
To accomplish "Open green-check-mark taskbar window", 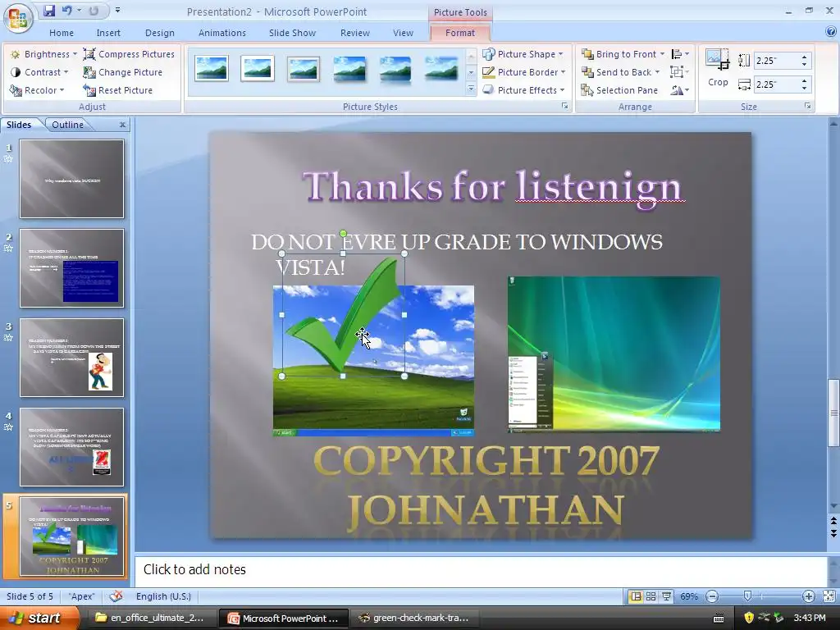I will [413, 619].
